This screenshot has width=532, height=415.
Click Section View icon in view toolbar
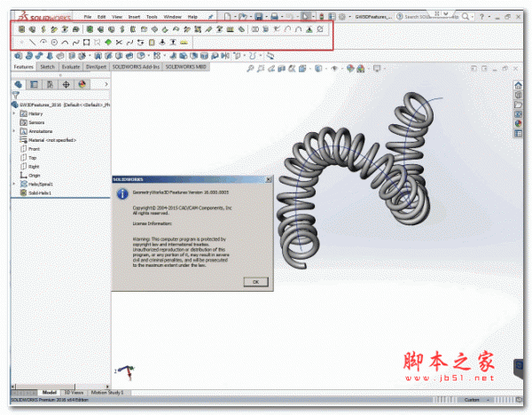point(282,68)
